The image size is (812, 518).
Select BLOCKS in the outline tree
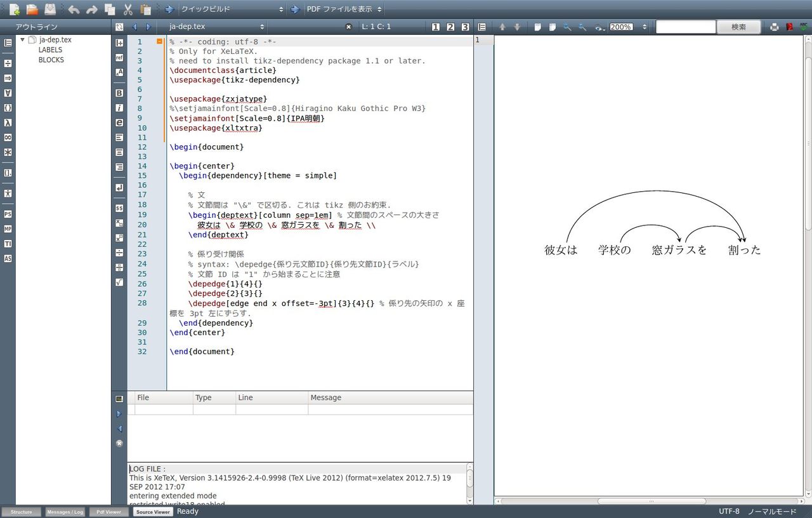(x=51, y=60)
